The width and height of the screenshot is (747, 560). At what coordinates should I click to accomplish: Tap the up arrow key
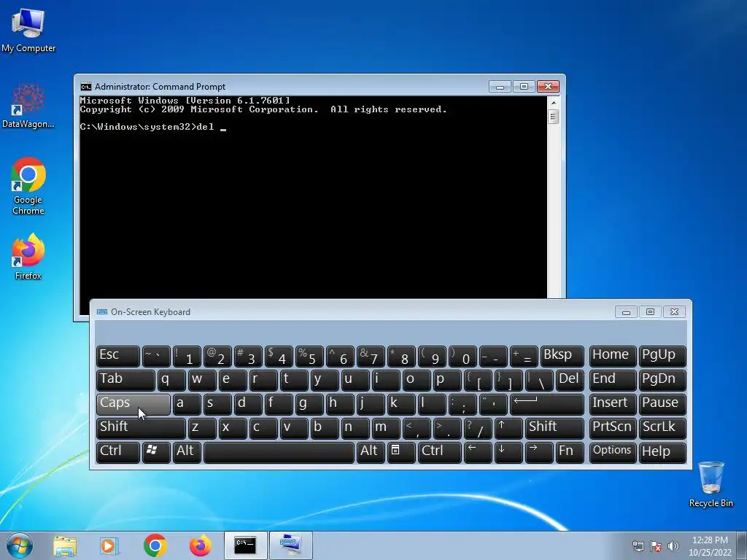[508, 428]
